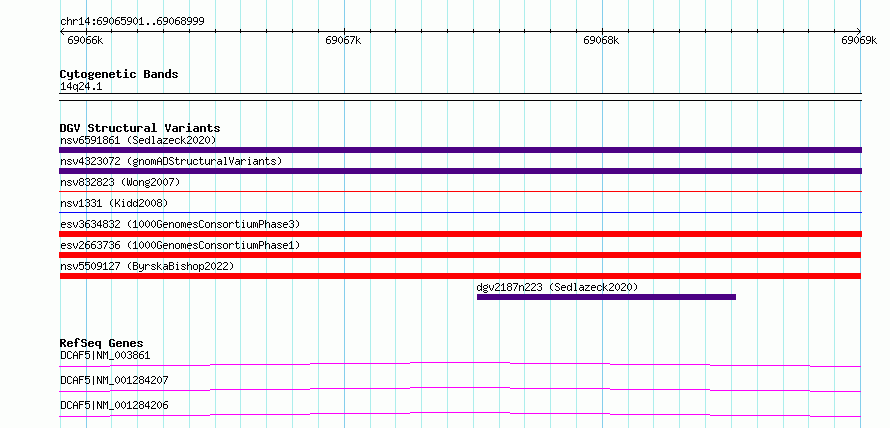The height and width of the screenshot is (428, 890).
Task: Open the nsv5509127 (ByrskaBishop2022) label
Action: pyautogui.click(x=147, y=266)
